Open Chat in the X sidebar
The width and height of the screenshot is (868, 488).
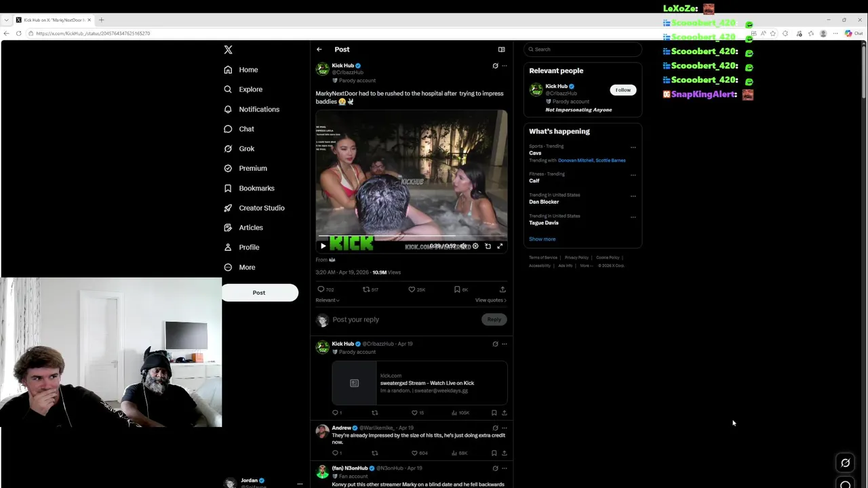[x=239, y=129]
